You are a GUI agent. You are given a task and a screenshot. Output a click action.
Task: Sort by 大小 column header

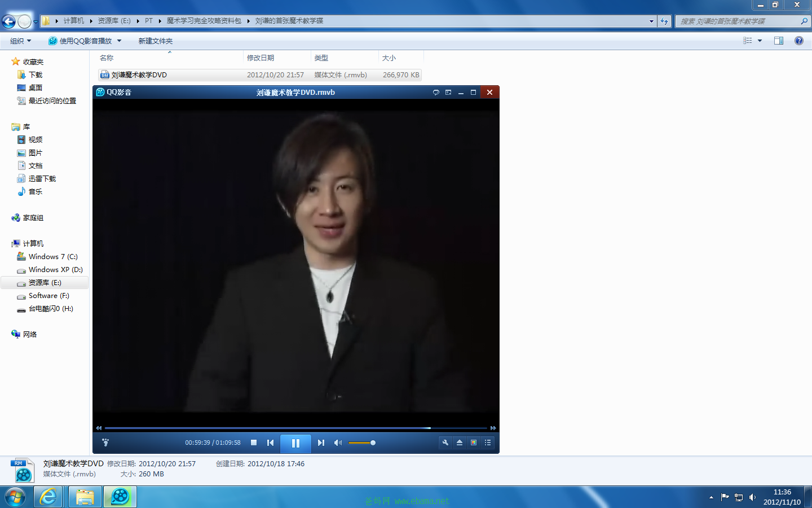pyautogui.click(x=389, y=58)
